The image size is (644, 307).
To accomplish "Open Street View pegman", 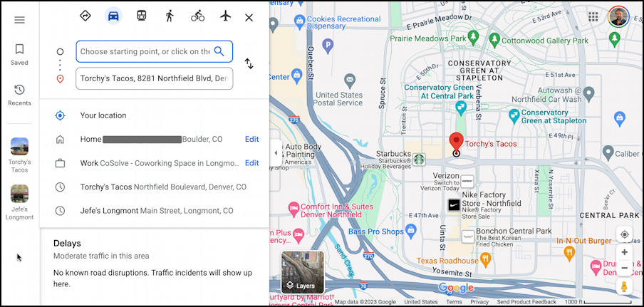I will pos(624,286).
